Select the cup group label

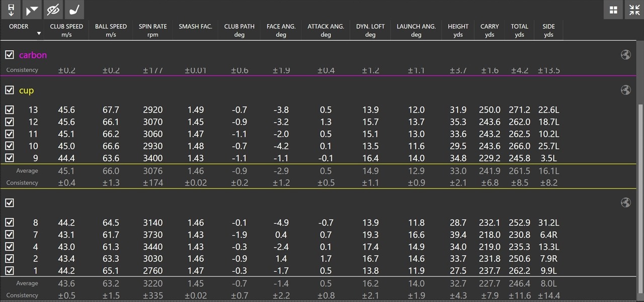tap(26, 90)
